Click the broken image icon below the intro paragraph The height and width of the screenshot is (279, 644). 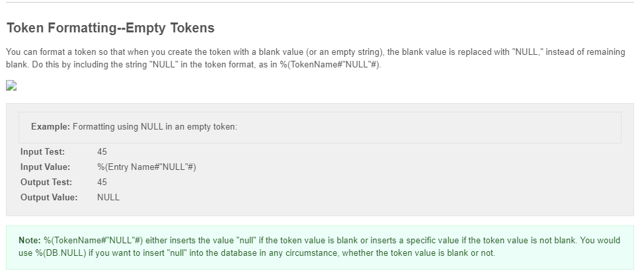(11, 85)
